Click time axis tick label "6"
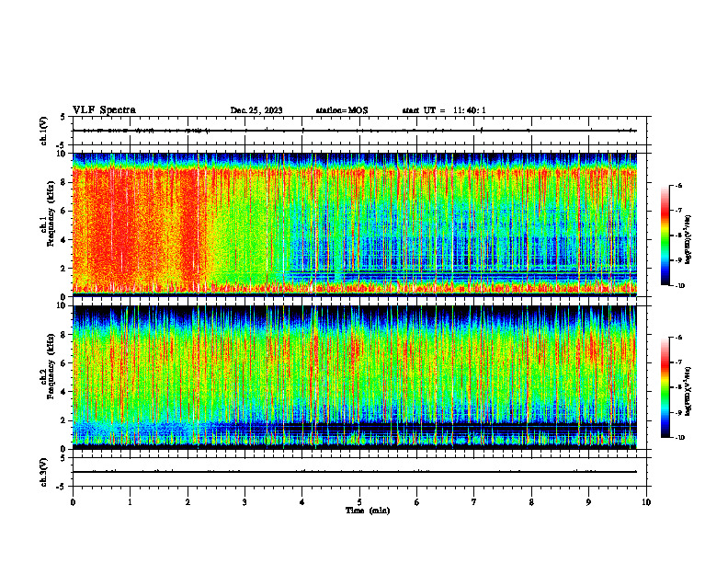Viewport: 728px width, 563px height. (x=417, y=502)
